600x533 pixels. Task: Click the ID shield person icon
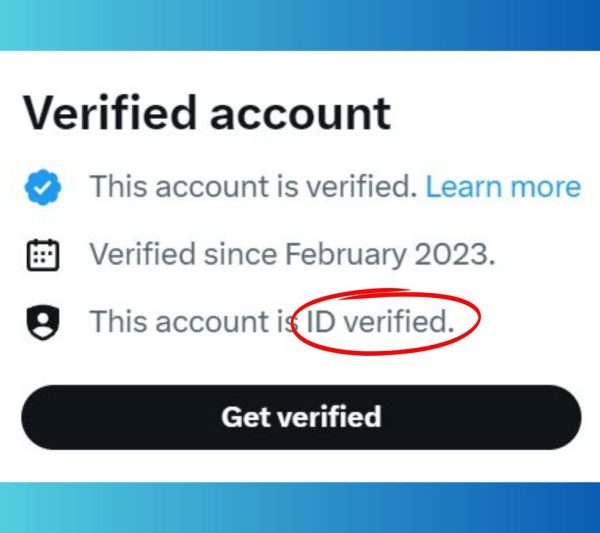(x=43, y=322)
